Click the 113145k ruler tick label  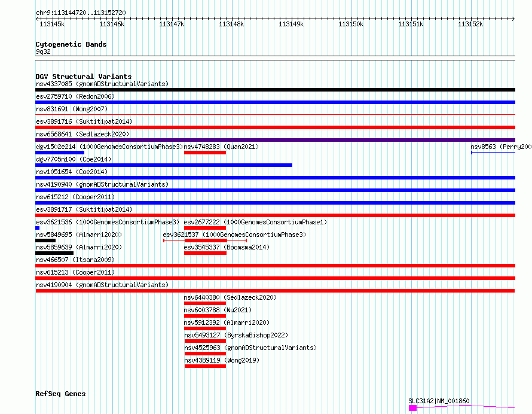52,24
